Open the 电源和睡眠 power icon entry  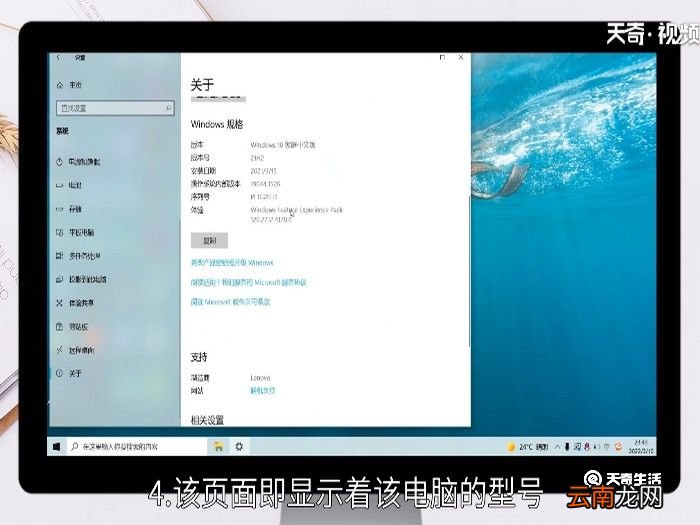coord(59,162)
